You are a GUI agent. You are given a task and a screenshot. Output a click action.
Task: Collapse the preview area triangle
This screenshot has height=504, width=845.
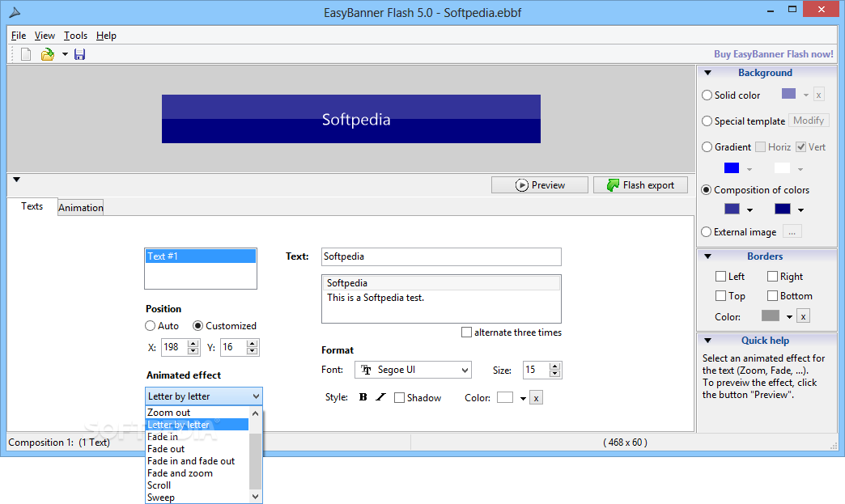tap(17, 180)
